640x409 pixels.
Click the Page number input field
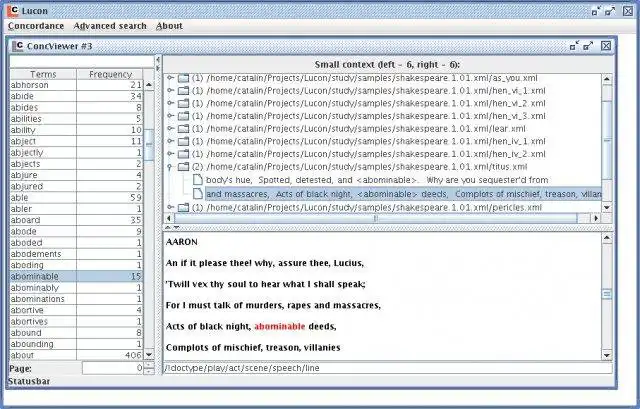(113, 368)
